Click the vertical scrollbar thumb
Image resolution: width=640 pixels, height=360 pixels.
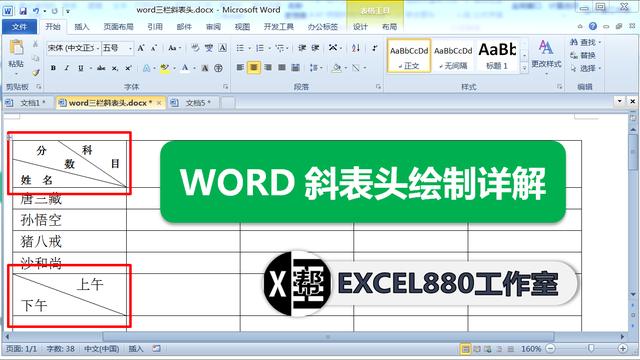point(633,151)
